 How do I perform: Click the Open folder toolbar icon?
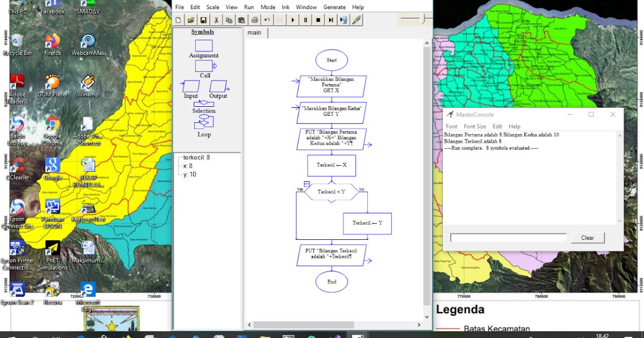point(191,20)
